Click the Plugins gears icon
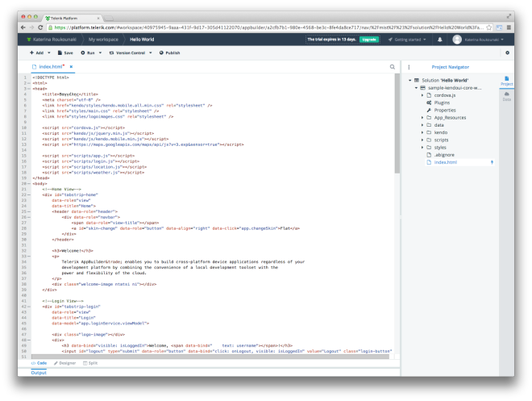The height and width of the screenshot is (401, 532). coord(429,102)
